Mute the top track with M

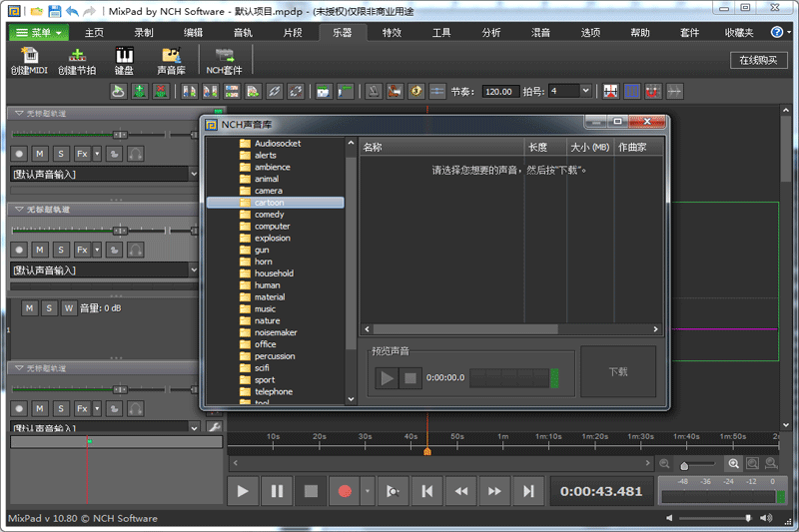(x=40, y=154)
